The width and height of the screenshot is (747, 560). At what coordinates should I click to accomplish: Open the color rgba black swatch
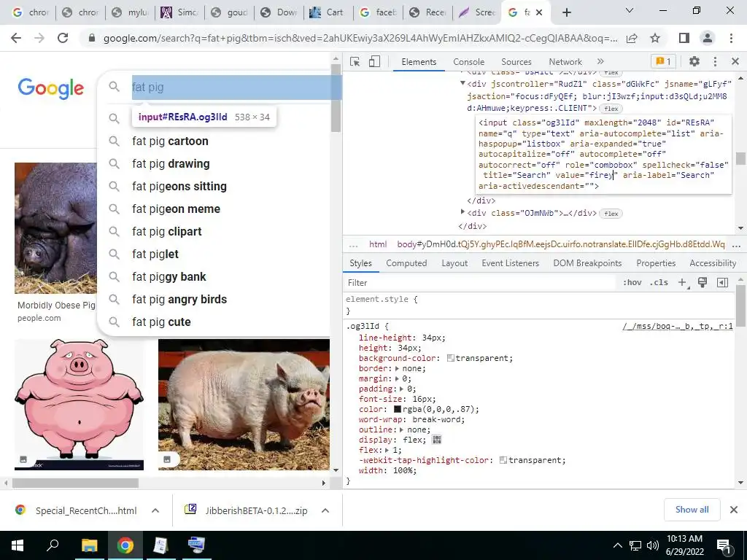[398, 410]
